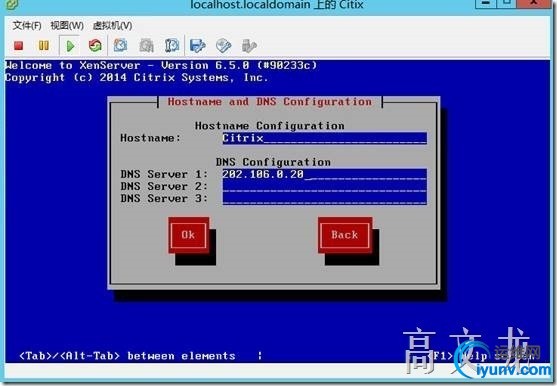Click the '<Tab>/<Alt-Tab> between elements' hint
Screen dimensions: 557x386
click(x=127, y=356)
